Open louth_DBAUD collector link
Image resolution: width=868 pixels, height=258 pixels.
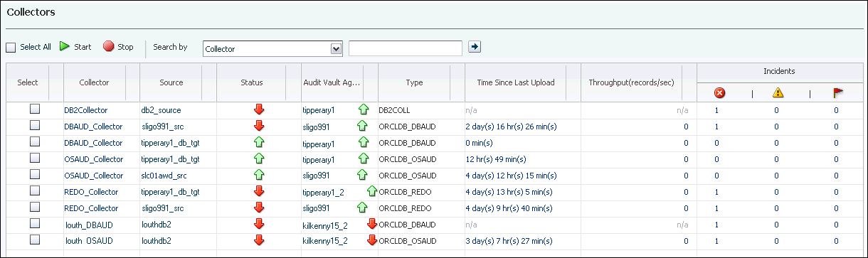(x=89, y=225)
